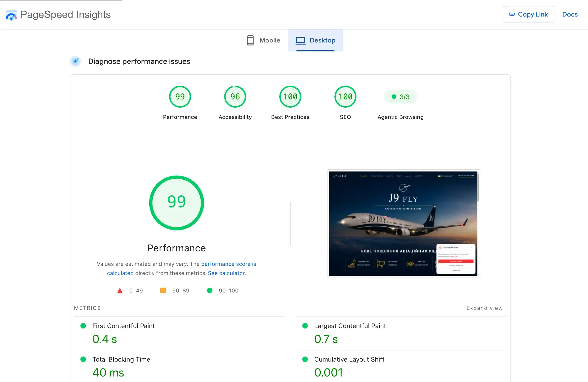
Task: Click the 0.7 s metric value
Action: tap(326, 339)
